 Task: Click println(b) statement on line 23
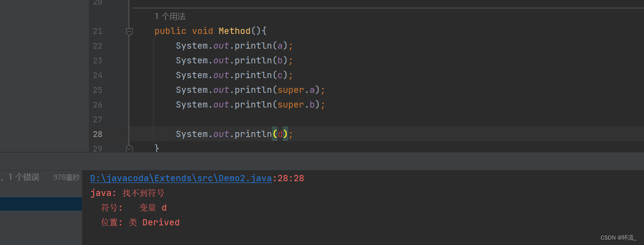point(235,60)
